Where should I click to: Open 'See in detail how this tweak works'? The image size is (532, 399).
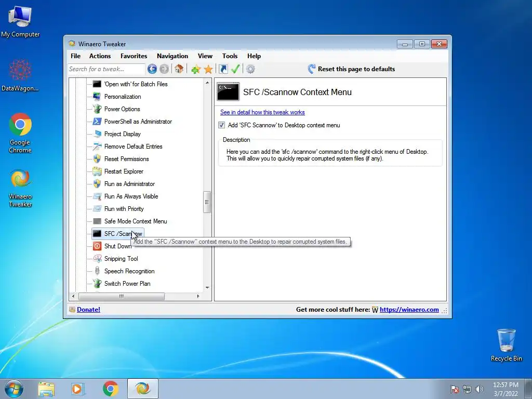(x=262, y=112)
